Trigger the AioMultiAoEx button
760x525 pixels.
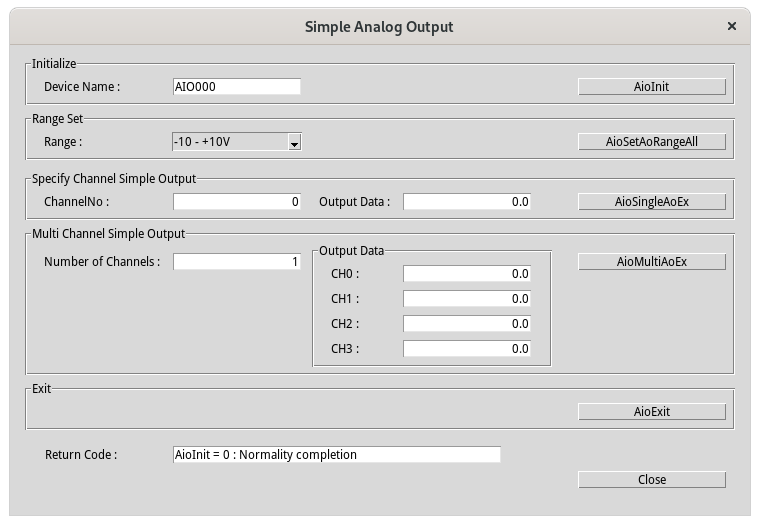pos(651,262)
